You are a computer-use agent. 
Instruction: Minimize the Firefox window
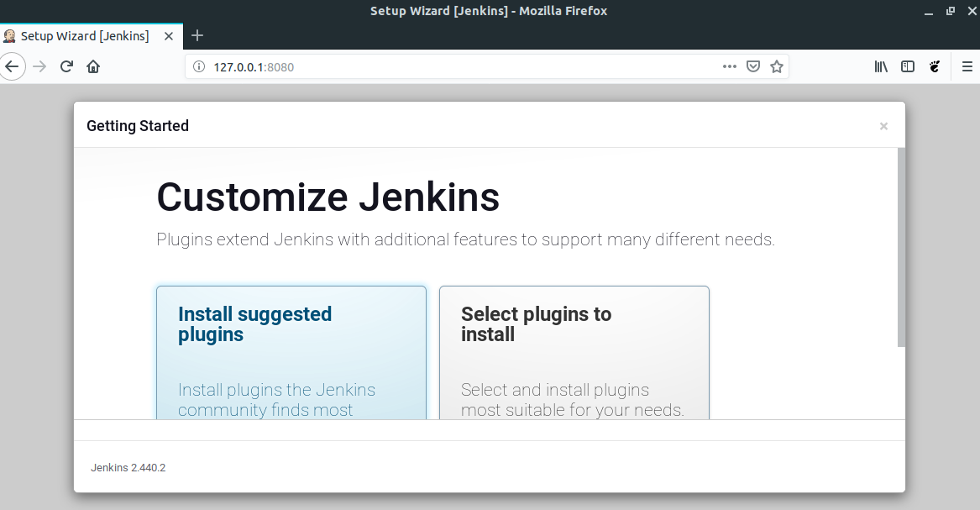point(929,11)
